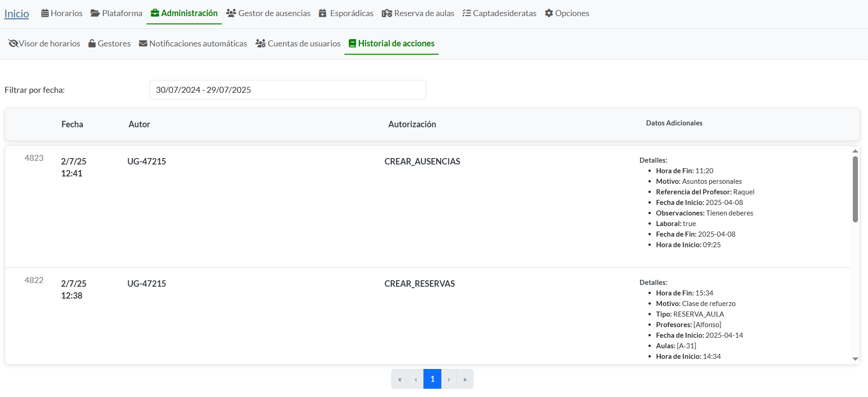The image size is (868, 397).
Task: Click author UG-47215 in row 4823
Action: point(147,162)
